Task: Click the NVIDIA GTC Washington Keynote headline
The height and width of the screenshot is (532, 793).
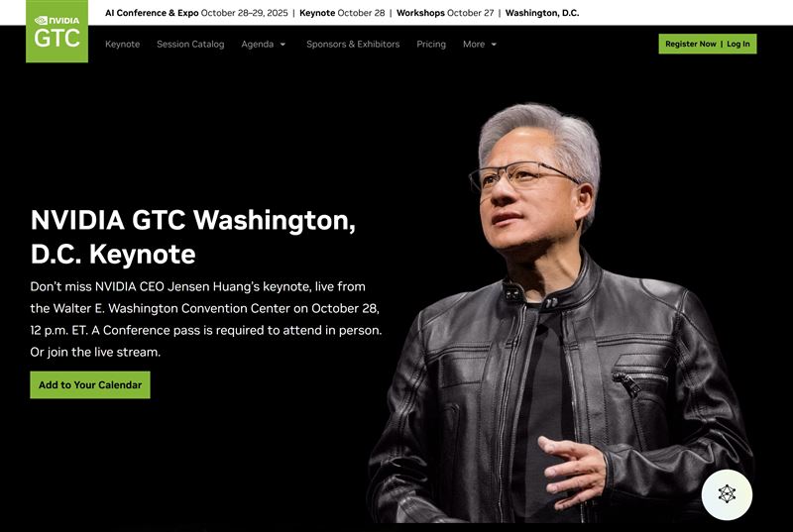Action: [192, 237]
